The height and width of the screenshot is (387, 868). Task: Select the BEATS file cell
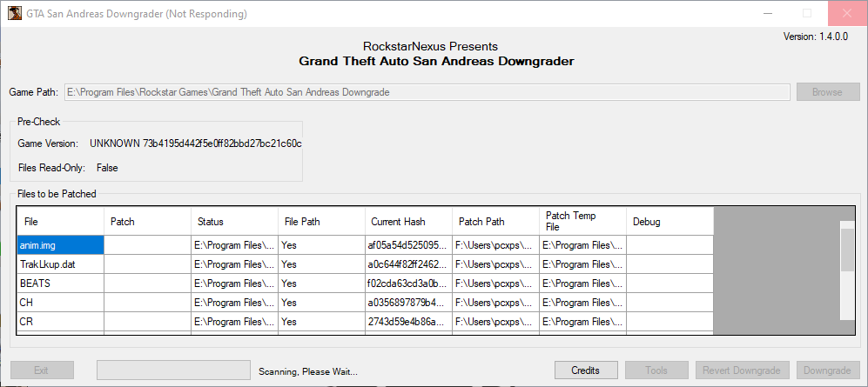[x=60, y=283]
